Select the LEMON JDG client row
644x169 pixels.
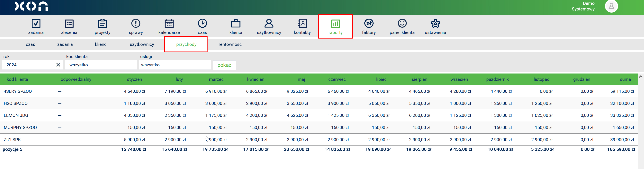coord(319,115)
